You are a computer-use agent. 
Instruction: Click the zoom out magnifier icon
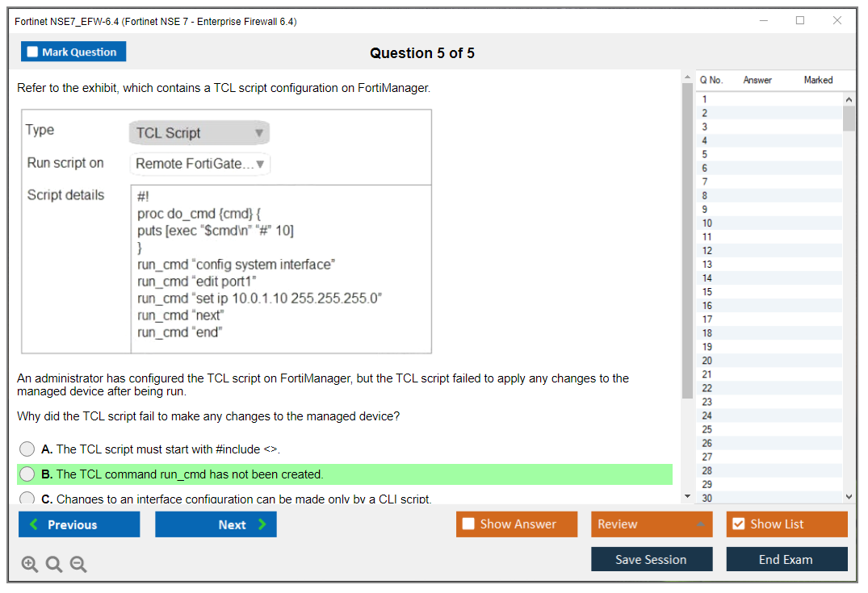pyautogui.click(x=78, y=565)
